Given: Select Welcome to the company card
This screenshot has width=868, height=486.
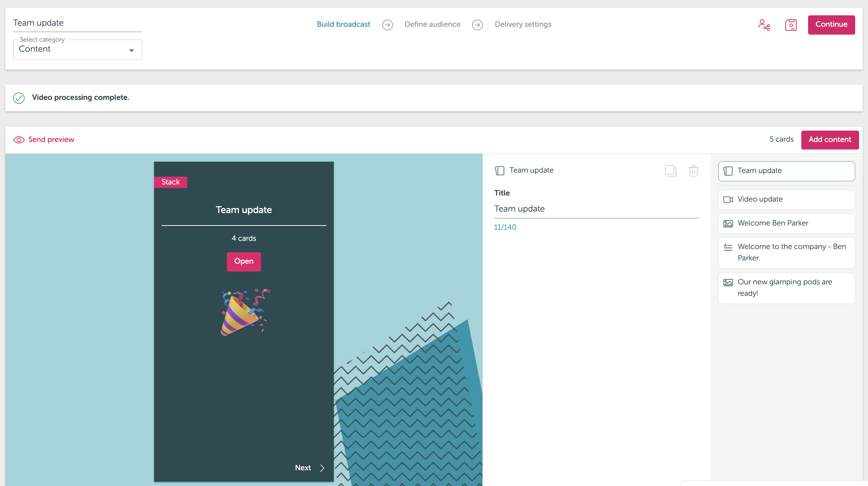Looking at the screenshot, I should (x=786, y=253).
